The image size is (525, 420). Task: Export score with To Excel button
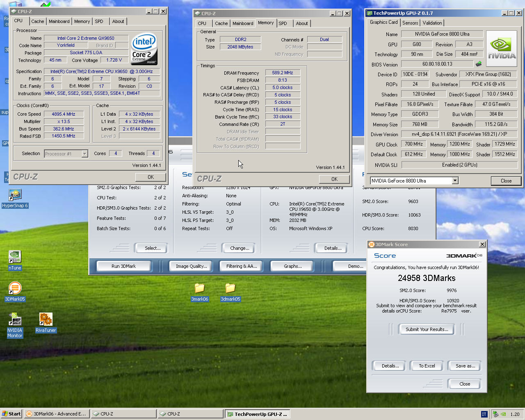[427, 366]
